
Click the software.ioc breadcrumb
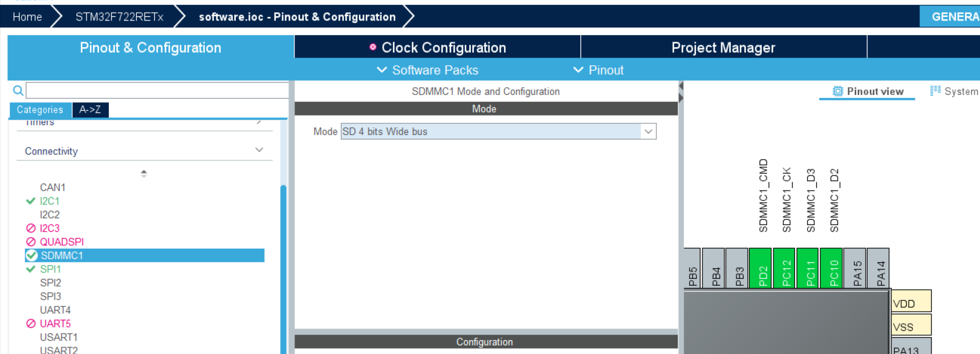[x=297, y=17]
